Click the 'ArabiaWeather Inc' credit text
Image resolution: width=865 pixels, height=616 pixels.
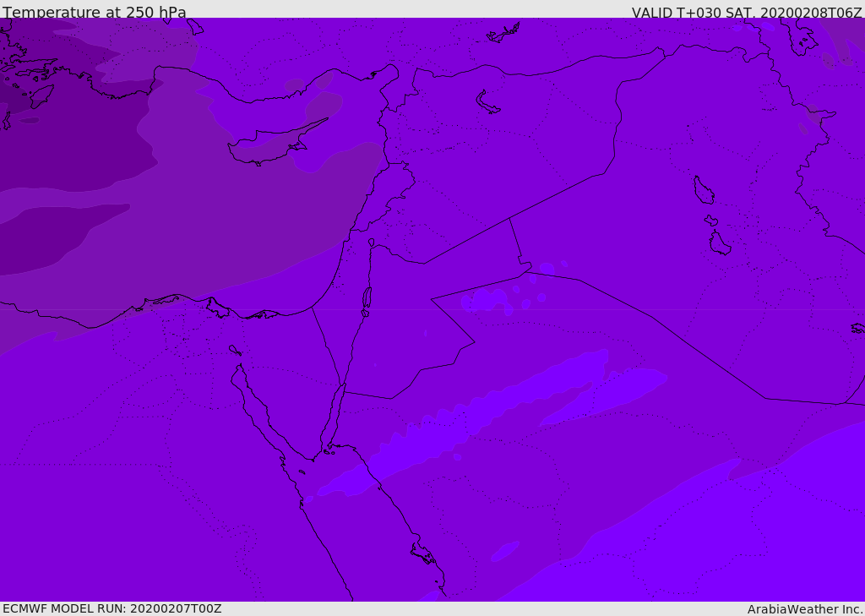tap(805, 609)
